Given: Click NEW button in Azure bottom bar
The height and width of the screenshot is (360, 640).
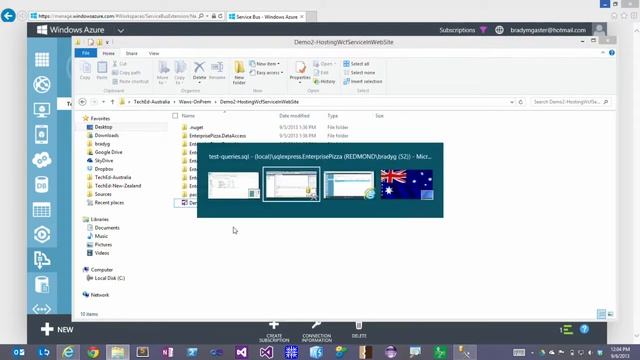Looking at the screenshot, I should coord(57,329).
